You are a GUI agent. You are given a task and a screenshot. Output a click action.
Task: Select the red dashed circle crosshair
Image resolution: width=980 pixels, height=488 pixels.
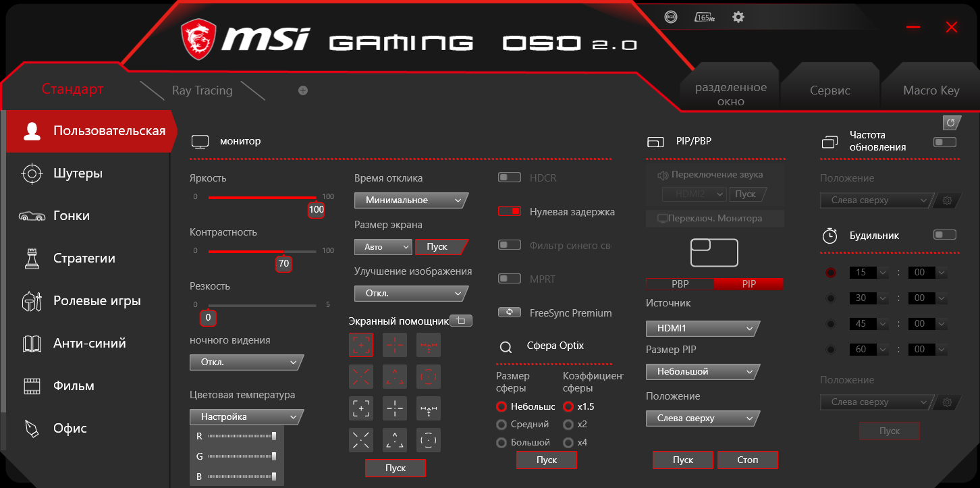pyautogui.click(x=429, y=376)
